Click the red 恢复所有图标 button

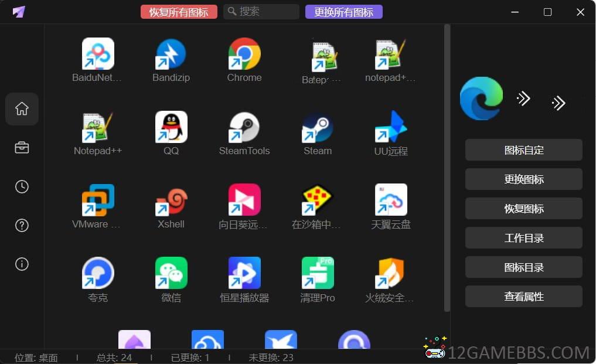179,12
